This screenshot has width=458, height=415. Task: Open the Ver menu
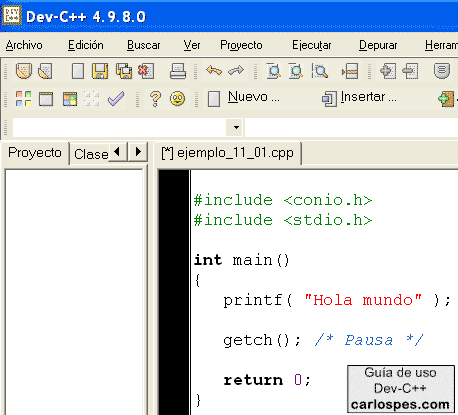[x=192, y=45]
